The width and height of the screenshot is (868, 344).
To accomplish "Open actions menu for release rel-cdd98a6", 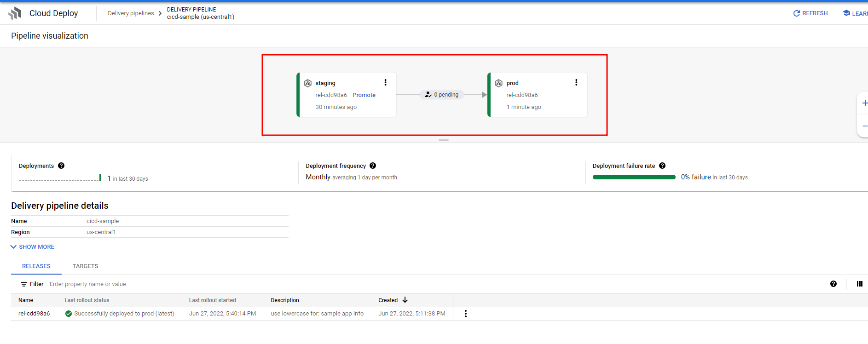I will click(x=466, y=314).
